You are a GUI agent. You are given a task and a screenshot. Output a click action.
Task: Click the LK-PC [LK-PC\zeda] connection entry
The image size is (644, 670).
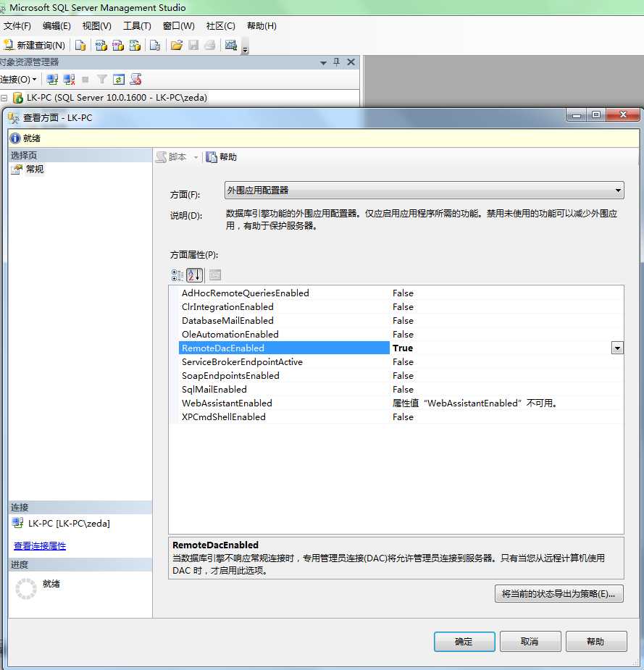coord(62,523)
